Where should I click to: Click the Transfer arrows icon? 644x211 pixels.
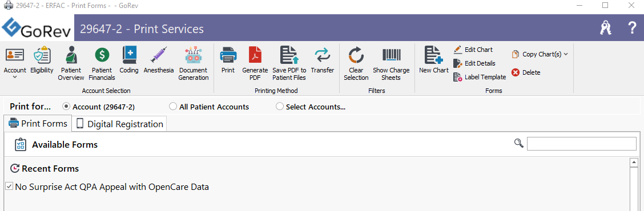(323, 55)
